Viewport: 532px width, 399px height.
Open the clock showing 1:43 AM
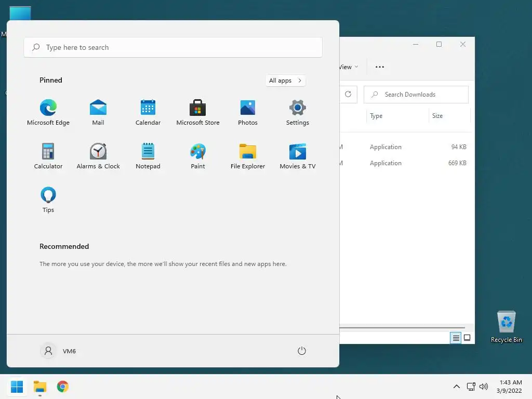click(x=509, y=387)
